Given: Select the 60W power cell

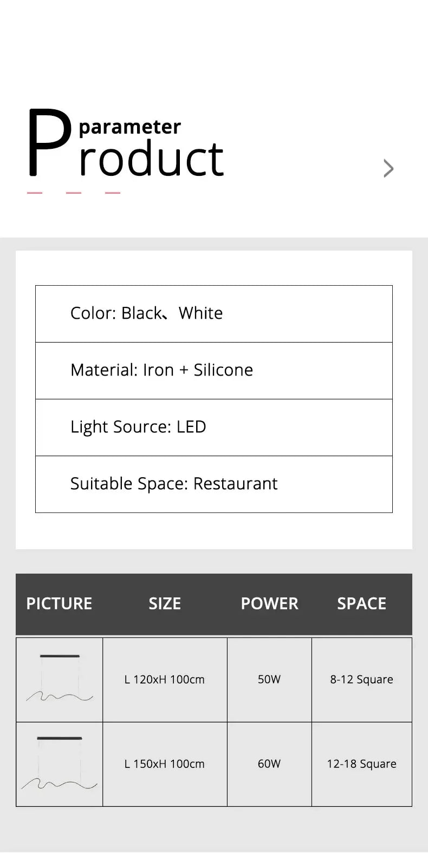Looking at the screenshot, I should [269, 764].
